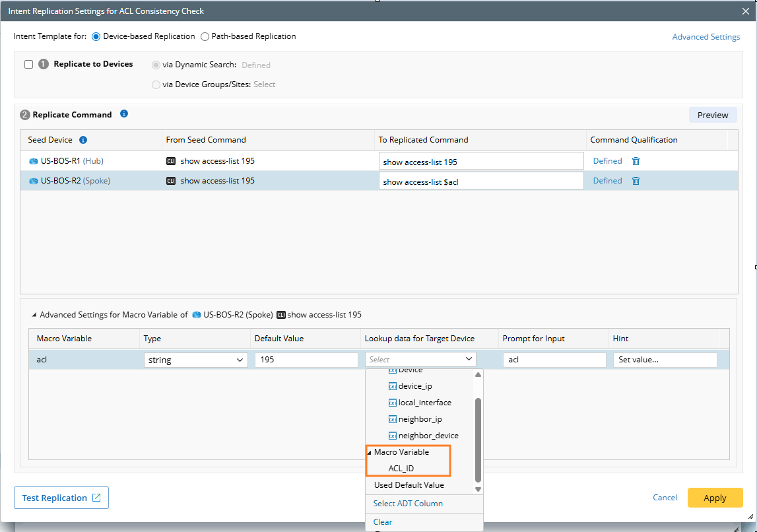Select ACL_ID from the dropdown list
Screen dimensions: 757x532
click(x=401, y=469)
